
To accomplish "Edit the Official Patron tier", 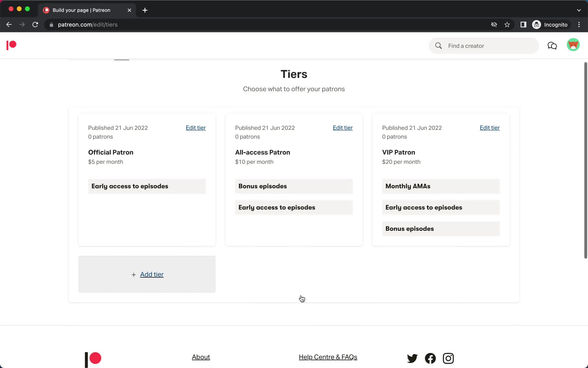I will pos(196,128).
